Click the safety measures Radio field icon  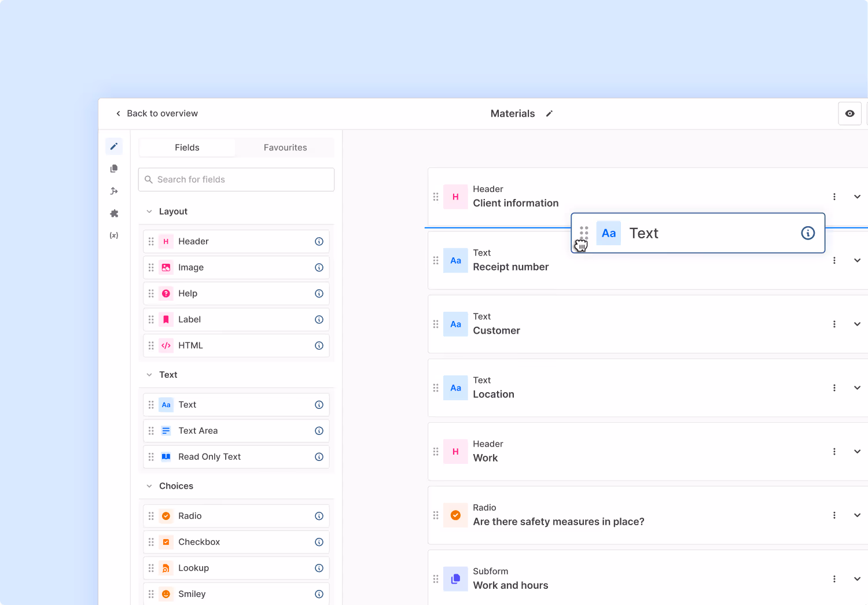pos(455,515)
